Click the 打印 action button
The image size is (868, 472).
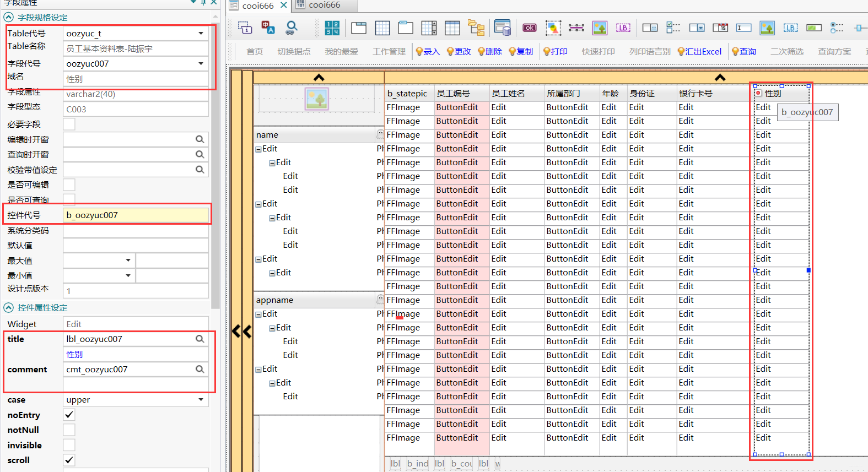click(555, 51)
